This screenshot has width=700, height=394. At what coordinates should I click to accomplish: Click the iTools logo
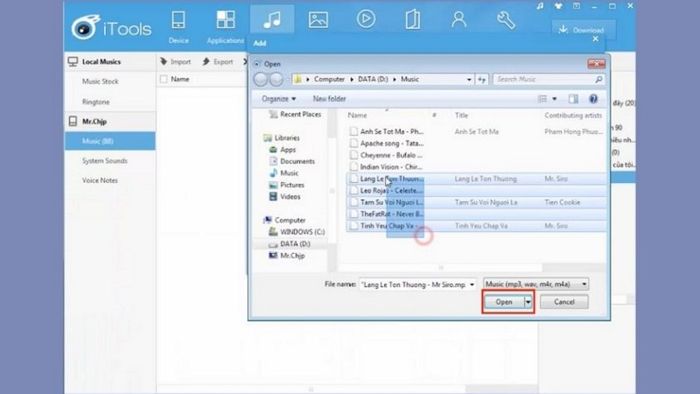112,28
